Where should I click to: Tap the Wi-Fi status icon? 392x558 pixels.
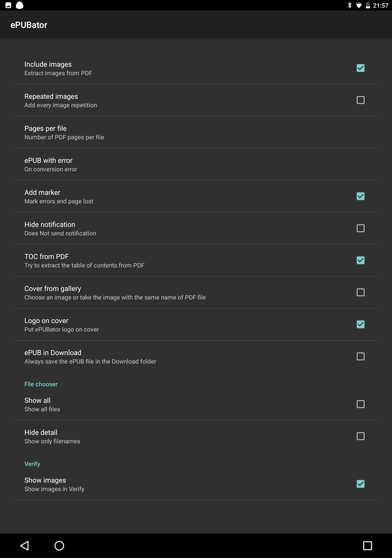point(358,5)
